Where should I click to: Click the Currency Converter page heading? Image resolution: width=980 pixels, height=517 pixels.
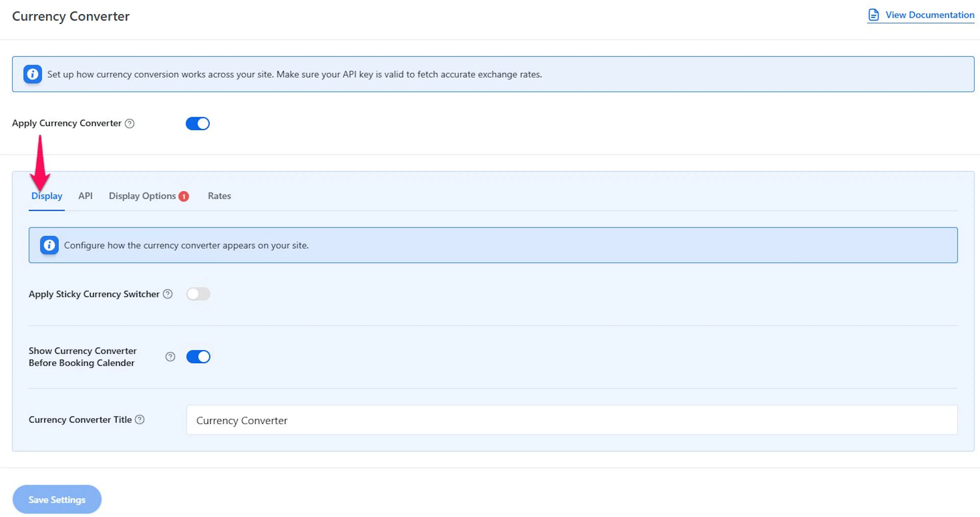[71, 16]
